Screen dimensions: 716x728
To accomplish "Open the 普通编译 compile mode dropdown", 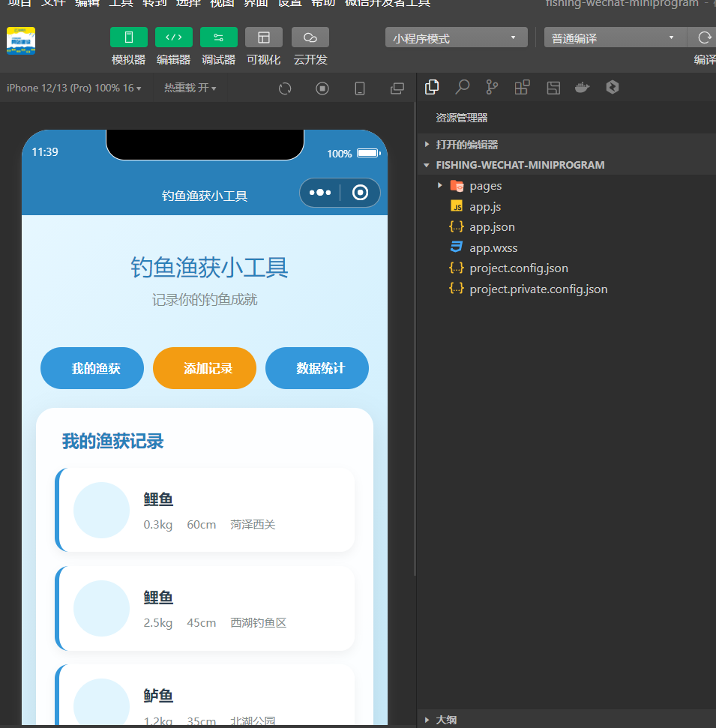I will [615, 37].
